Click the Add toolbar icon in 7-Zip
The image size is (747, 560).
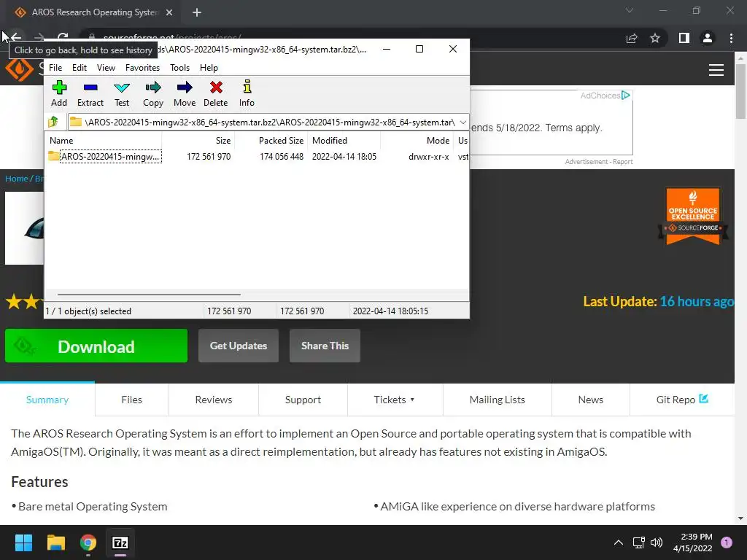click(x=59, y=93)
